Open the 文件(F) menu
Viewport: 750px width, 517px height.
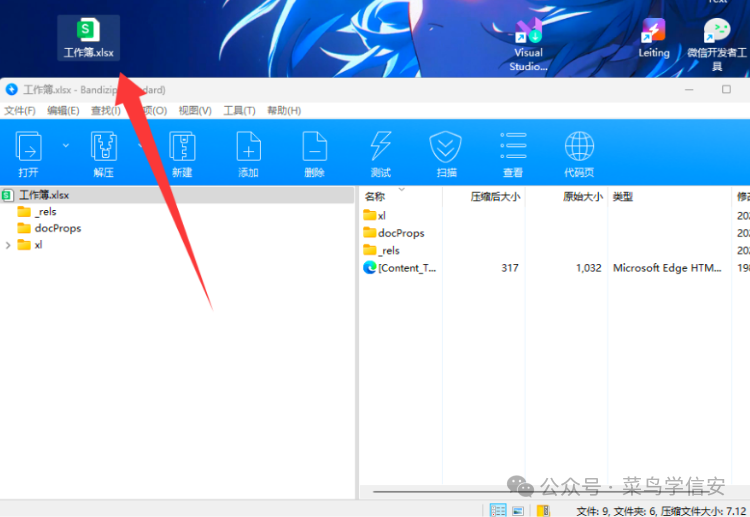(x=20, y=110)
